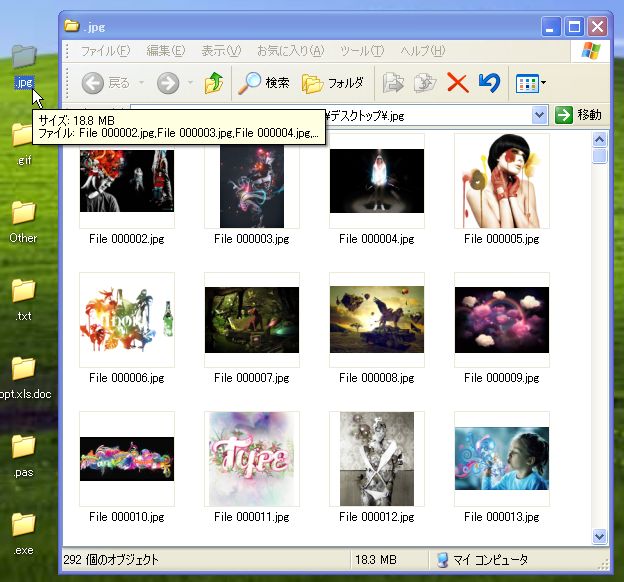This screenshot has width=624, height=582.
Task: Go up one folder level icon
Action: [214, 83]
